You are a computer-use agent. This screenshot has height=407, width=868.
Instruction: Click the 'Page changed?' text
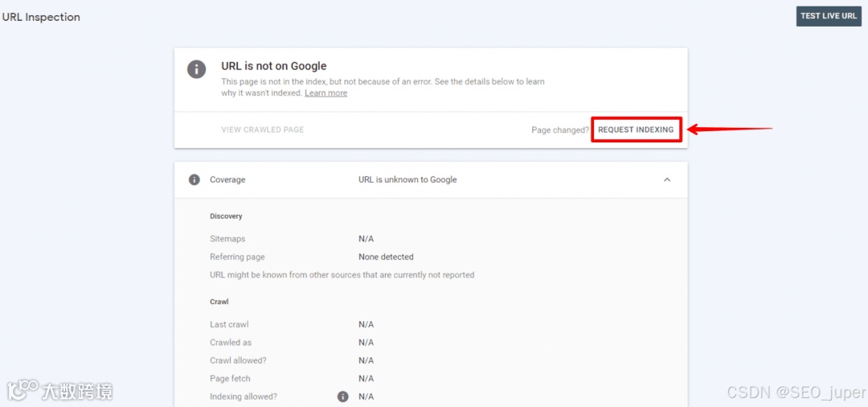point(559,130)
